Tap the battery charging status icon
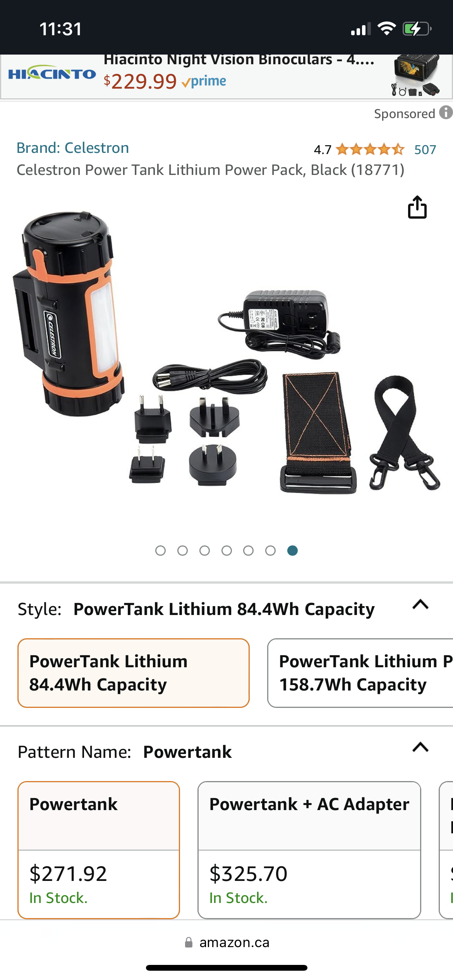 tap(417, 29)
